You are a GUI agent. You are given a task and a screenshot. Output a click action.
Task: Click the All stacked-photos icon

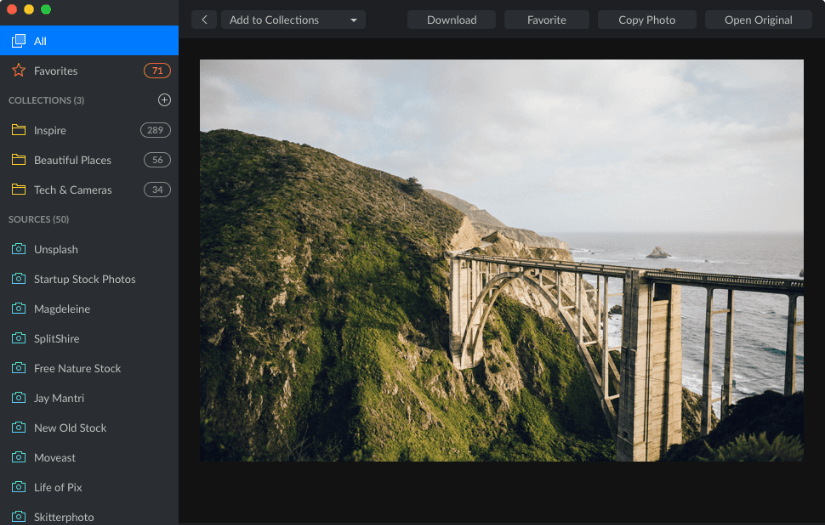point(19,41)
